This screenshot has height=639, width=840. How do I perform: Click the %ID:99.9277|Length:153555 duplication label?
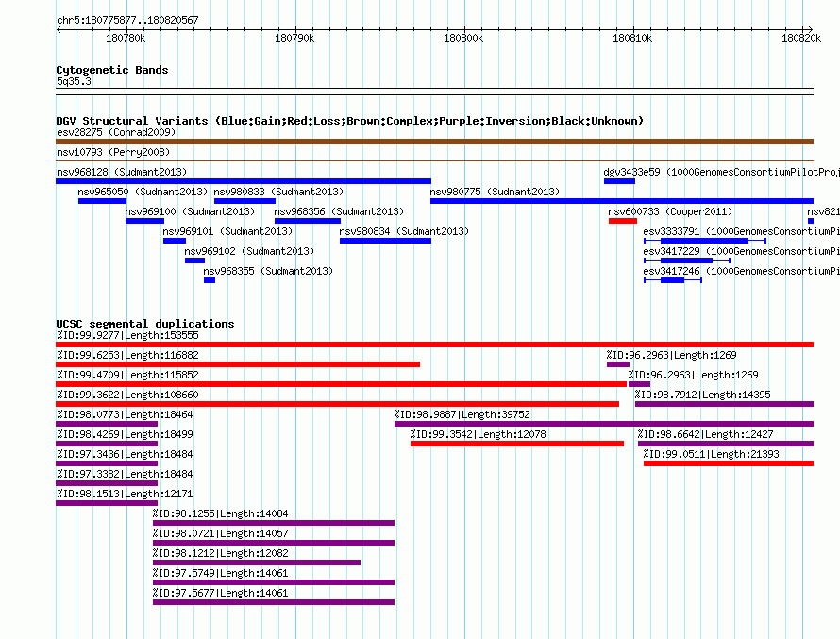tap(127, 335)
